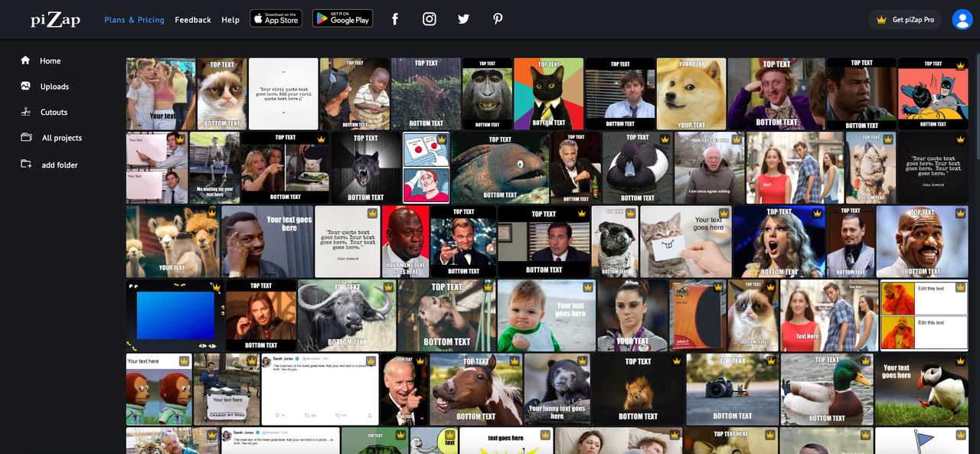Click the piZap logo

55,19
